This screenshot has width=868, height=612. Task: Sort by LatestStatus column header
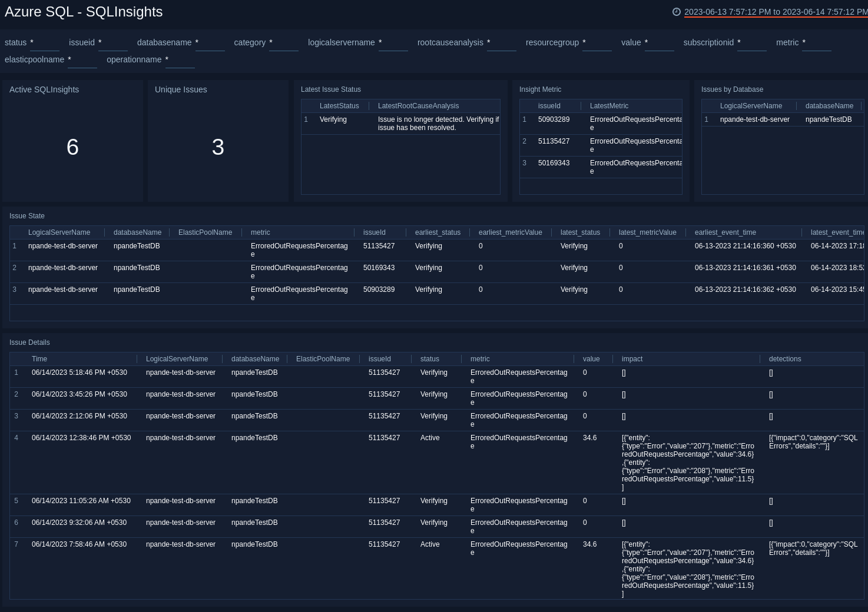(339, 106)
